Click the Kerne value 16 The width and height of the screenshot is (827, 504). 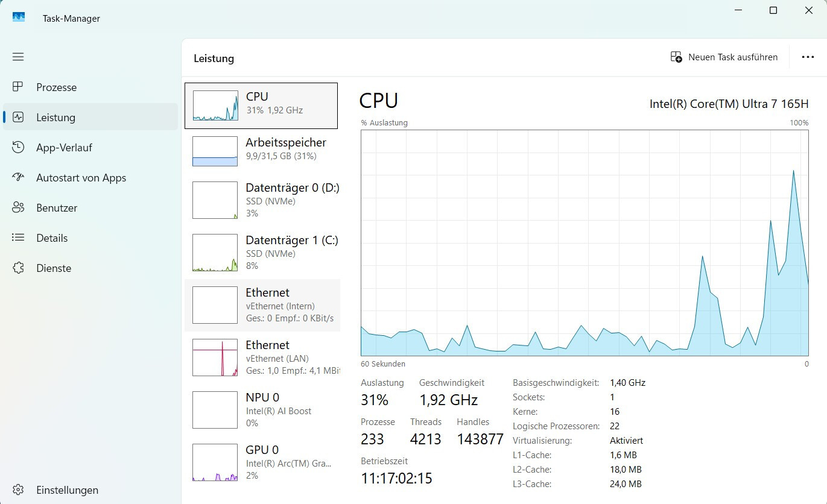click(615, 412)
